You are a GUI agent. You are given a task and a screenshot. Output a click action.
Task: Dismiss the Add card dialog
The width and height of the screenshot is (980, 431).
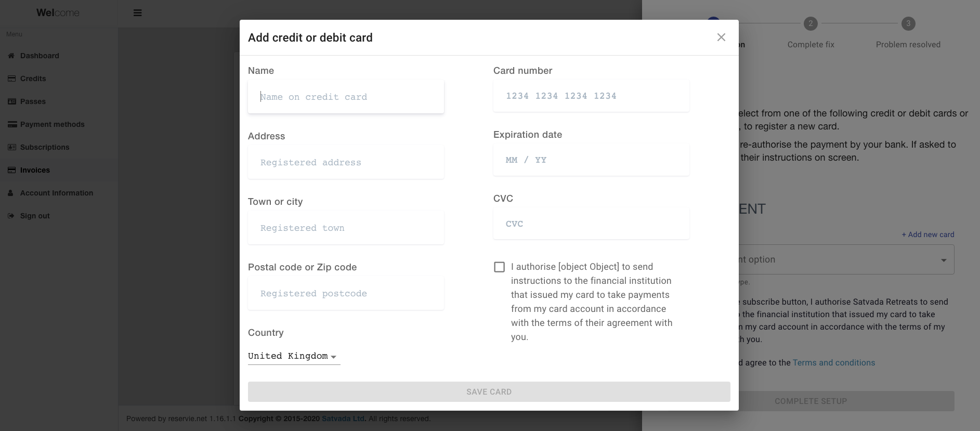tap(721, 37)
